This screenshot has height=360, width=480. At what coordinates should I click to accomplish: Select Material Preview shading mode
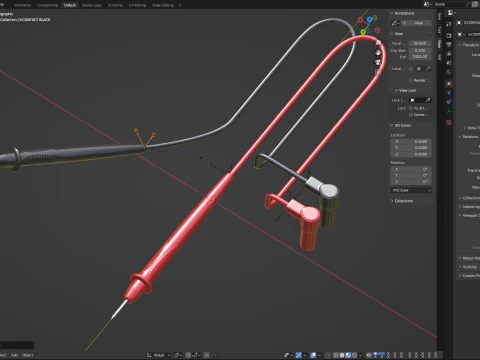[348, 355]
